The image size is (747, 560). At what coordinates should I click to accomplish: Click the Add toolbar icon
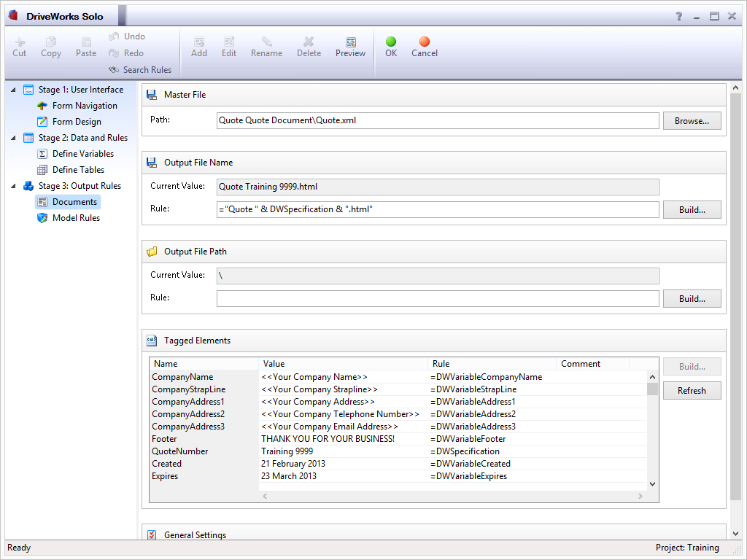199,42
